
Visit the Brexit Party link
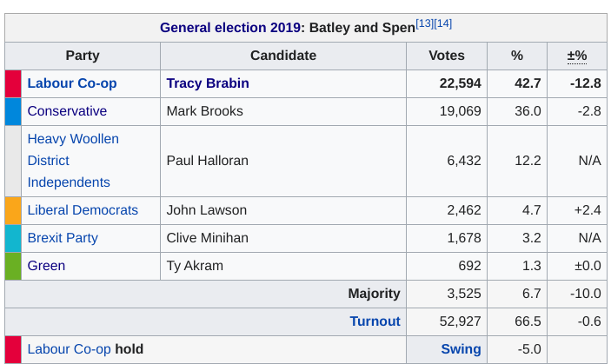(x=63, y=238)
